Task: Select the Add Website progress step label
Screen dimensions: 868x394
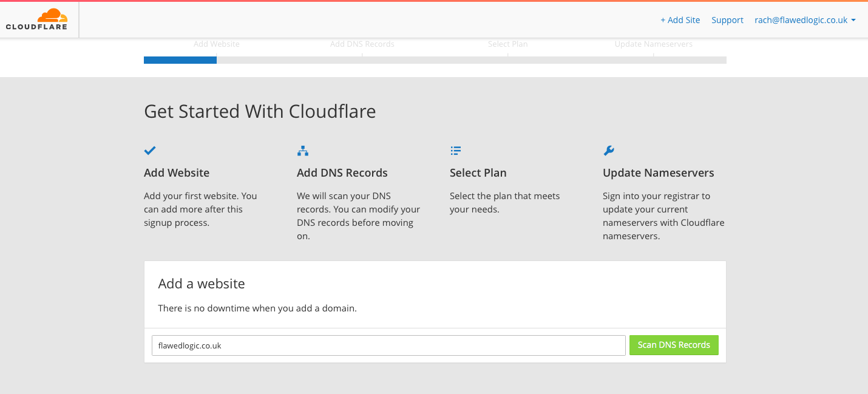Action: click(x=217, y=44)
